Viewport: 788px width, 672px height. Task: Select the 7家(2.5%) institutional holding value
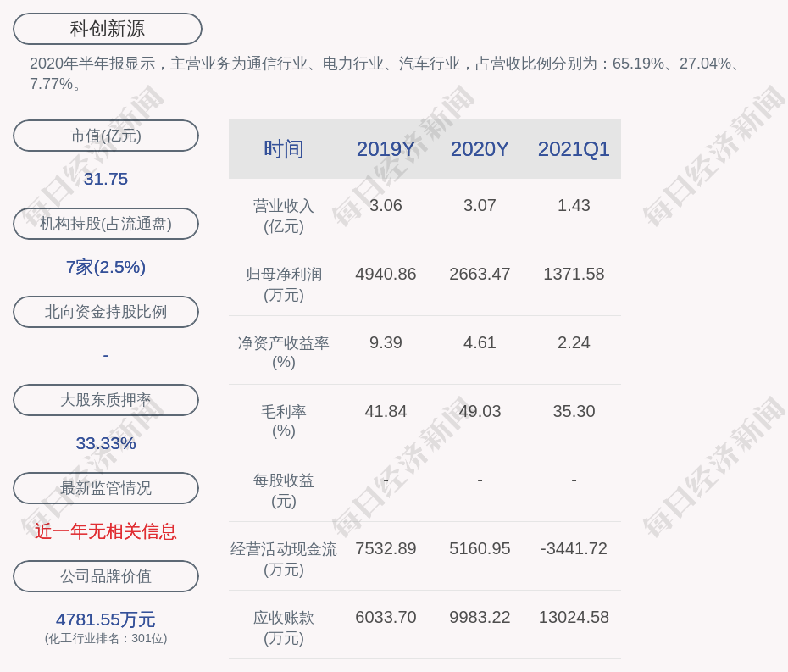(106, 267)
